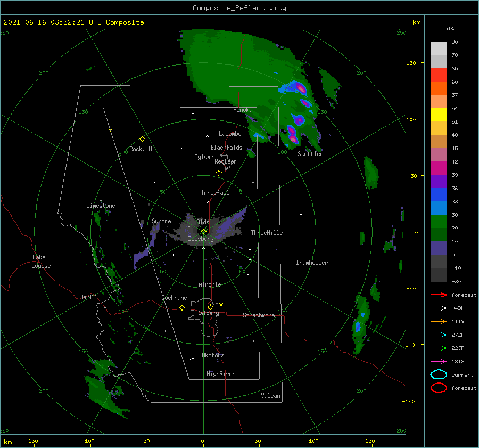Click the HighRiver label
The height and width of the screenshot is (448, 479).
coord(221,374)
